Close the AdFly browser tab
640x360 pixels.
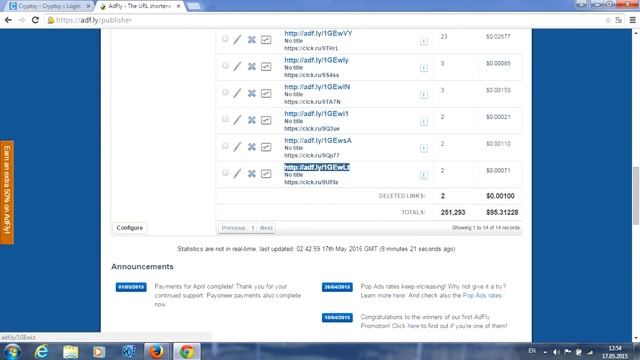point(178,6)
